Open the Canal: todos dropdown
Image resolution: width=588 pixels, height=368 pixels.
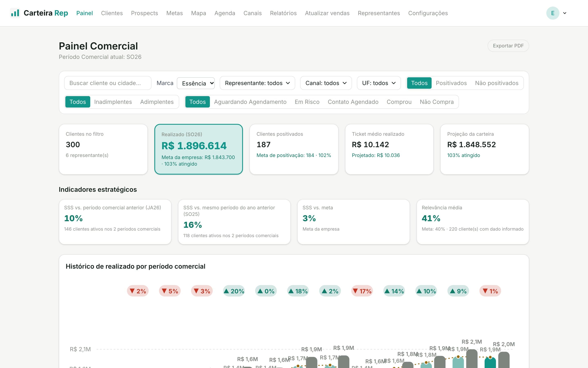click(326, 83)
